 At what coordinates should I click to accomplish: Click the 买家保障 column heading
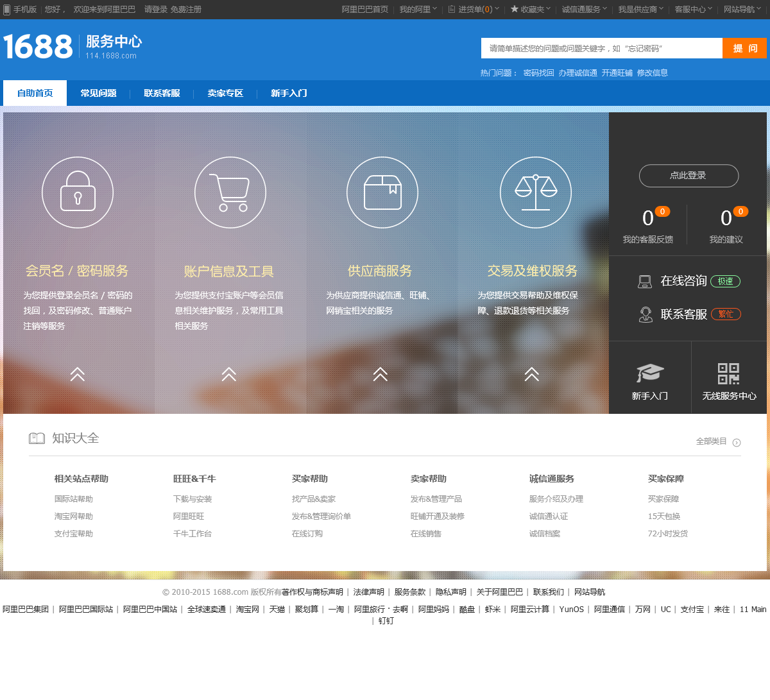(666, 479)
